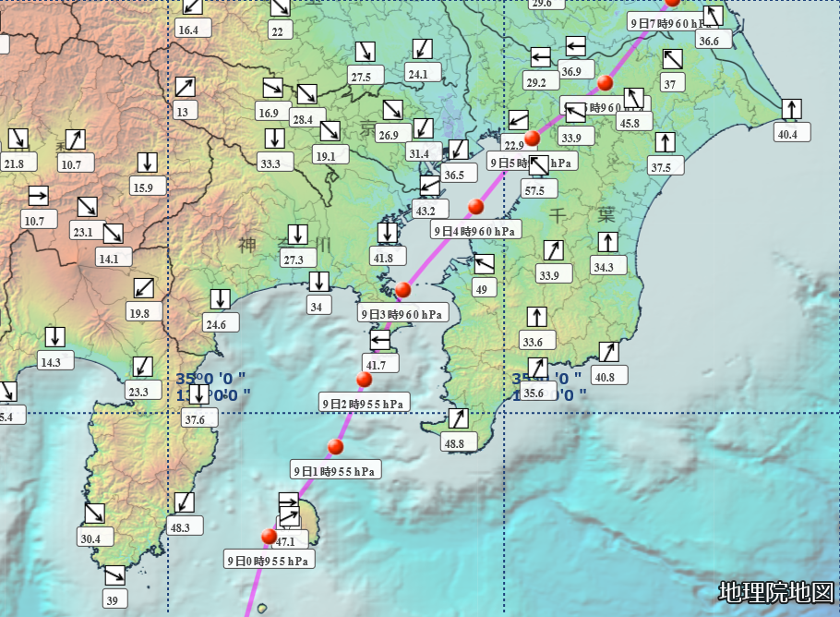Click the wind arrow above the 49 label
The height and width of the screenshot is (617, 840).
tap(483, 264)
